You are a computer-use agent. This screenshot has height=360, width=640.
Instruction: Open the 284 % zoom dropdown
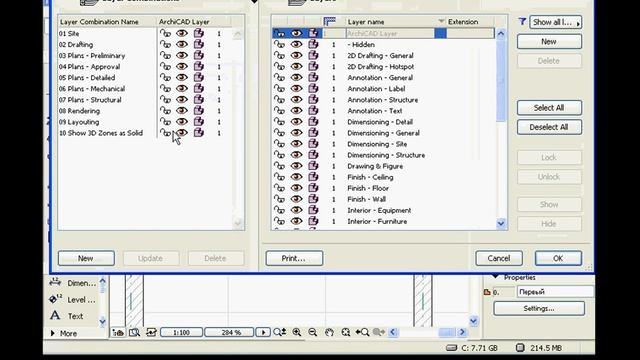(x=229, y=333)
